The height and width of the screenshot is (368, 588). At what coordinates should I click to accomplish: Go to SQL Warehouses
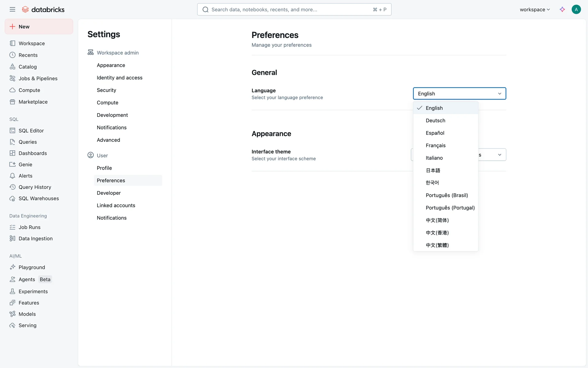click(39, 198)
